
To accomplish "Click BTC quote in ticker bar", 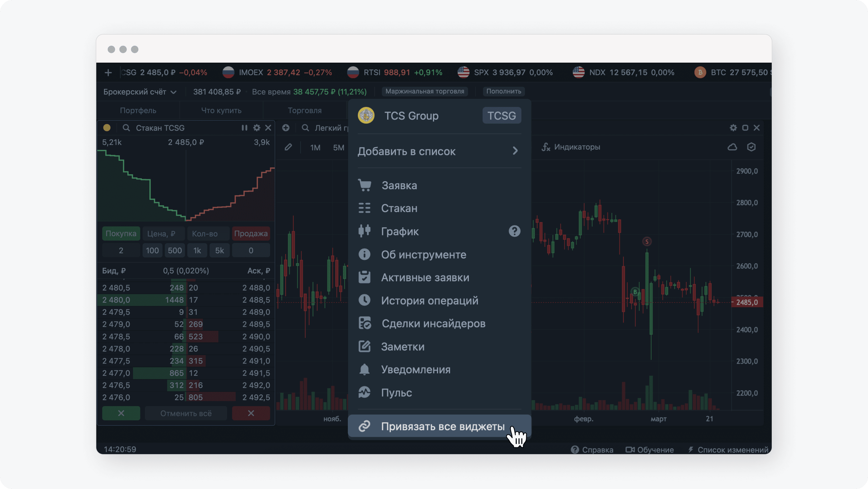I will click(x=733, y=72).
